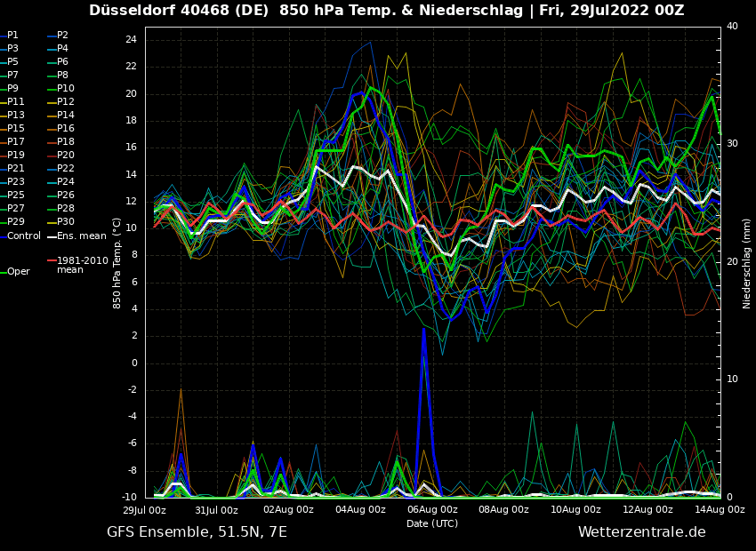The height and width of the screenshot is (551, 756).
Task: Click the P21 legend label
Action: coord(16,169)
